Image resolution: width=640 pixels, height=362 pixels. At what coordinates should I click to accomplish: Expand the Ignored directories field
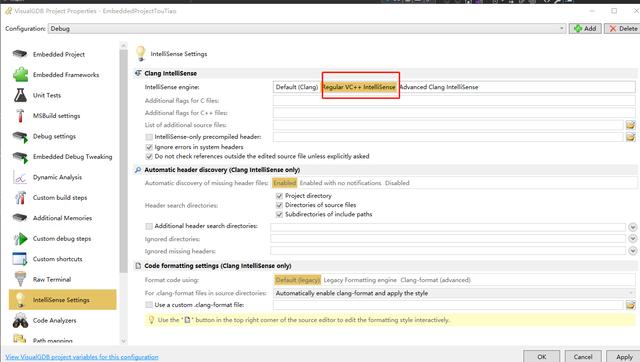tap(633, 238)
